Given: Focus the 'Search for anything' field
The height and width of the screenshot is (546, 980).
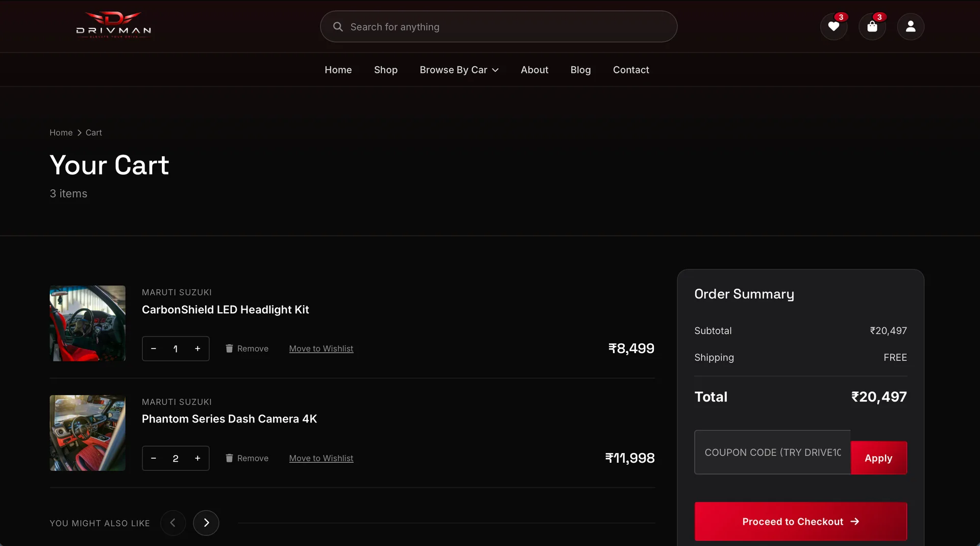Looking at the screenshot, I should coord(499,27).
